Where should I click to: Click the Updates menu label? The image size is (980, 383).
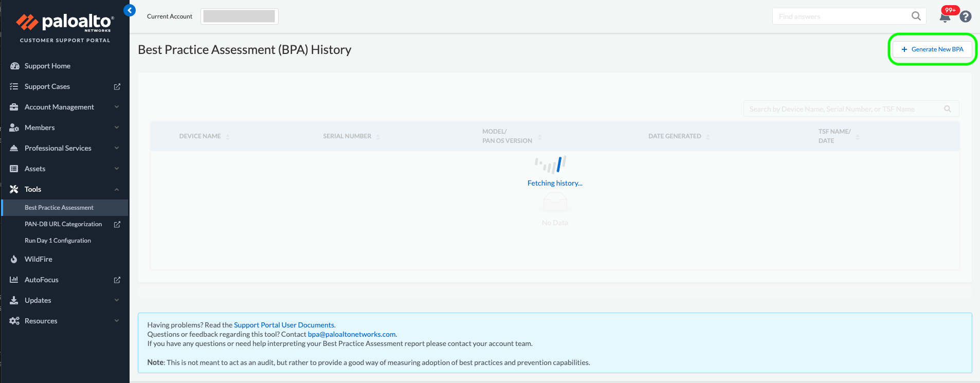pyautogui.click(x=38, y=300)
